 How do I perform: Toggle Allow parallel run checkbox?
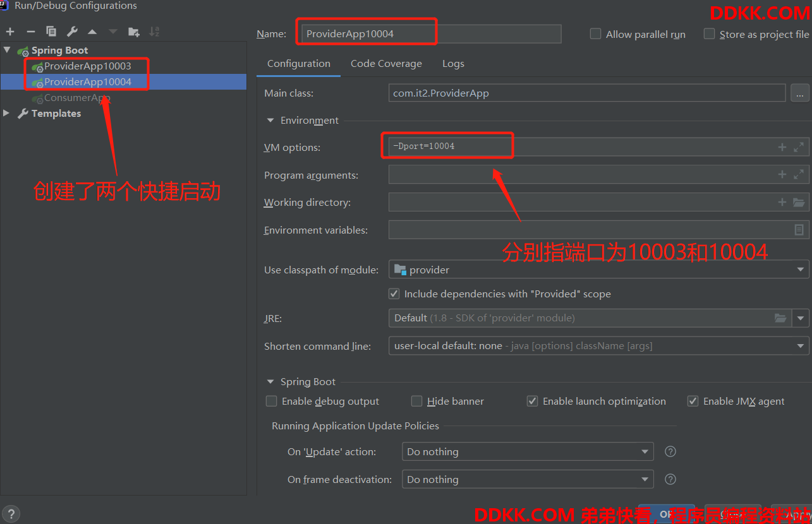pyautogui.click(x=595, y=34)
